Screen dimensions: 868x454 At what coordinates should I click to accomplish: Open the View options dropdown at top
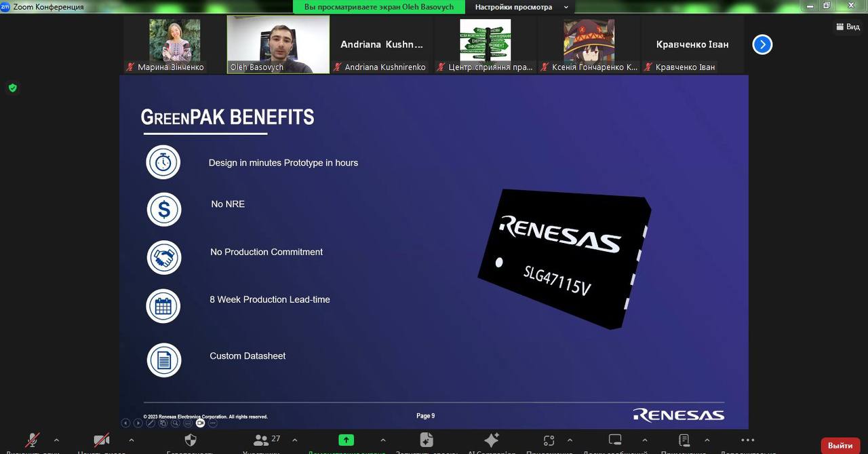coord(520,7)
